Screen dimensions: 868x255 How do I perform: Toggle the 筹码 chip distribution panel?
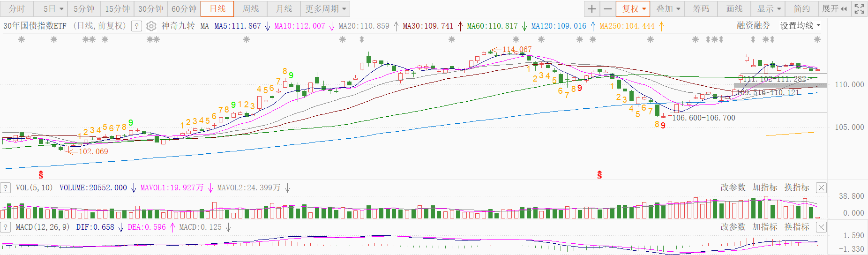click(701, 9)
